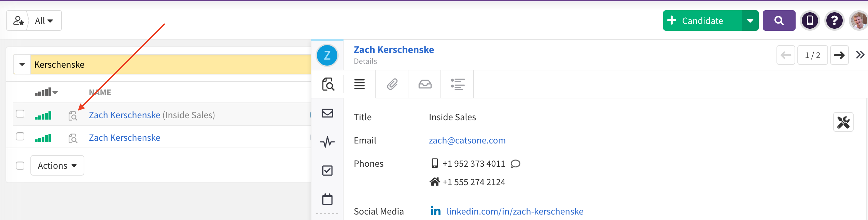Switch to the inbox tray tab
This screenshot has height=220, width=868.
pos(425,84)
